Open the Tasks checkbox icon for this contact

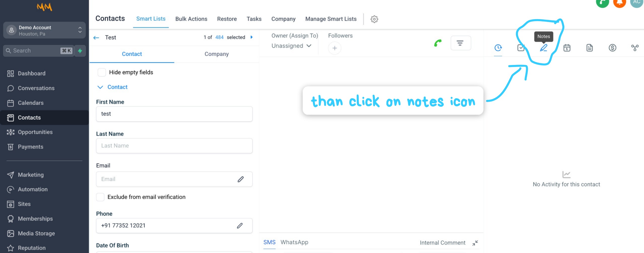[521, 48]
